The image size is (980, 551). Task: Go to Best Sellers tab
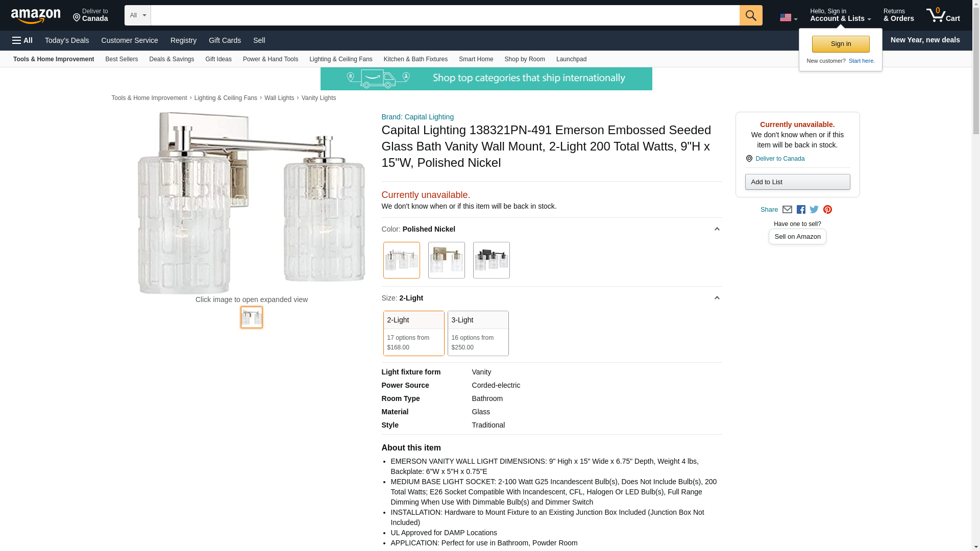click(121, 59)
